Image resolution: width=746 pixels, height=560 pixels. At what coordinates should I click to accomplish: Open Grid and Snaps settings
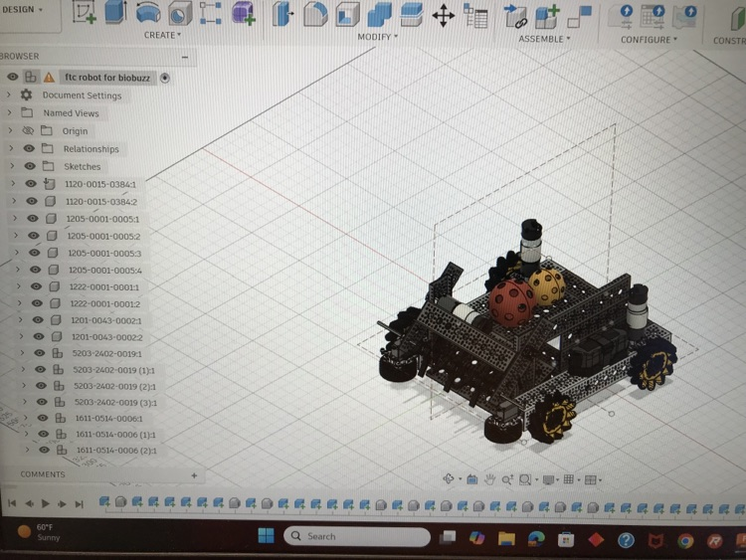[x=569, y=479]
